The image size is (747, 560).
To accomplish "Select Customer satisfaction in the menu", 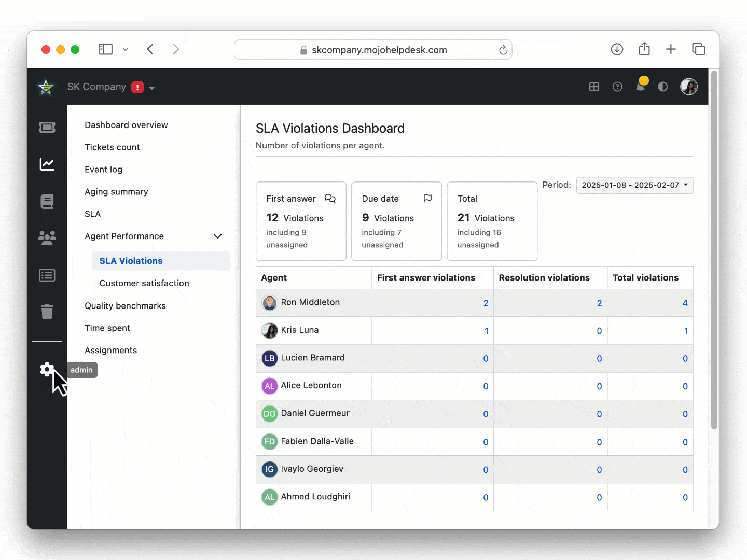I will coord(144,283).
